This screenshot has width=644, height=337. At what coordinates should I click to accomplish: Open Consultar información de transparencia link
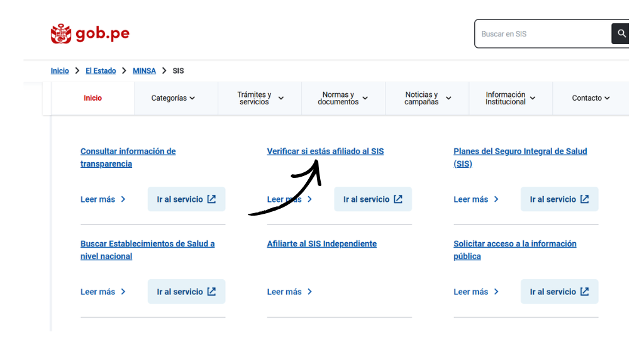coord(128,158)
